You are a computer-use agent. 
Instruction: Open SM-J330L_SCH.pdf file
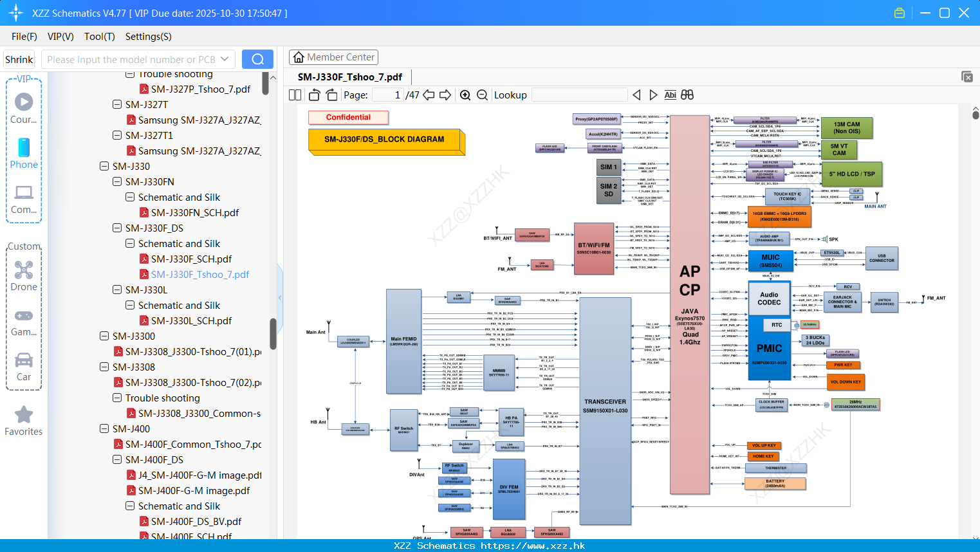coord(191,320)
